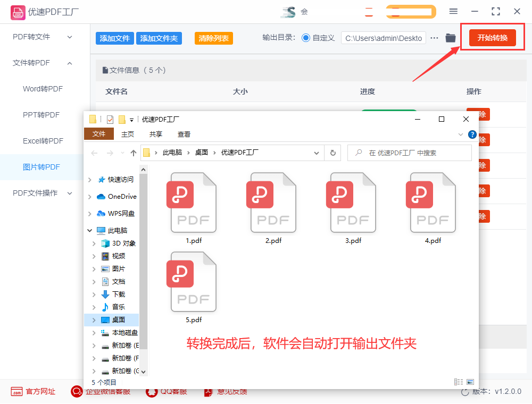The height and width of the screenshot is (404, 532).
Task: Open the 文件 tab in Explorer
Action: pos(99,134)
